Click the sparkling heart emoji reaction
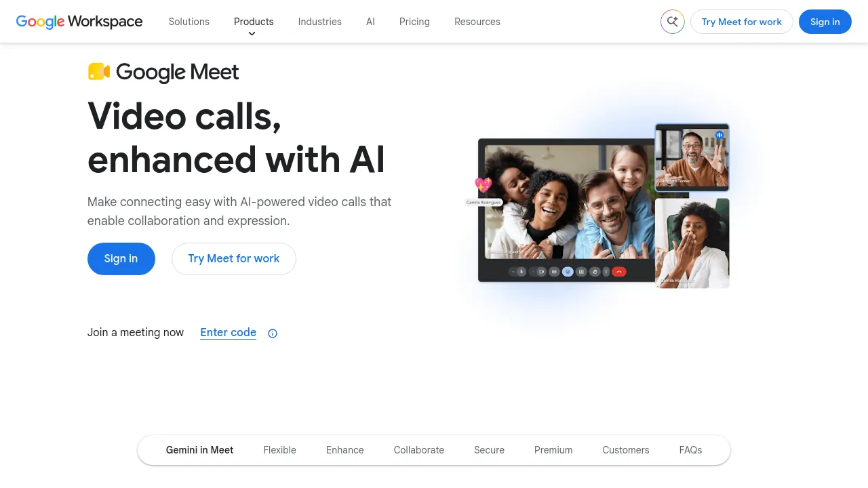This screenshot has width=868, height=488. tap(483, 184)
